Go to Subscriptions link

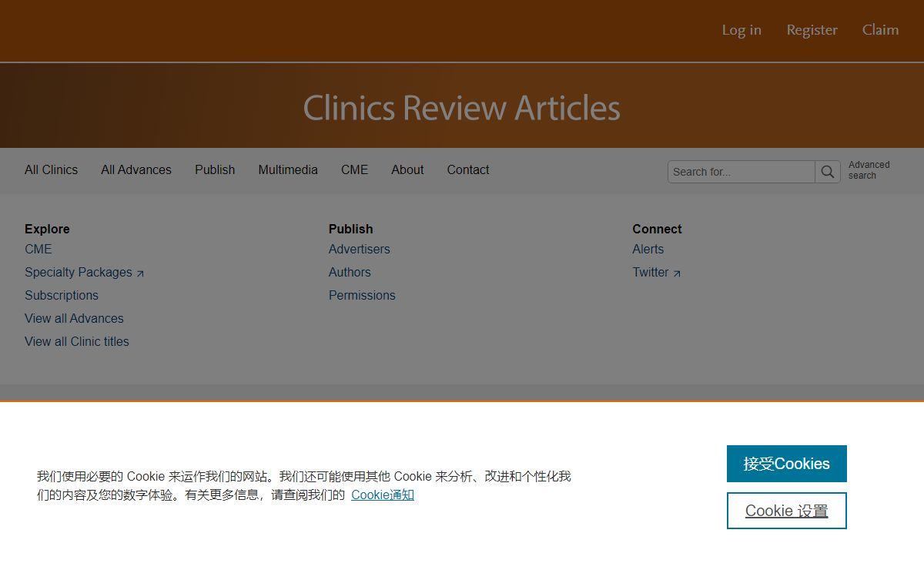tap(62, 296)
